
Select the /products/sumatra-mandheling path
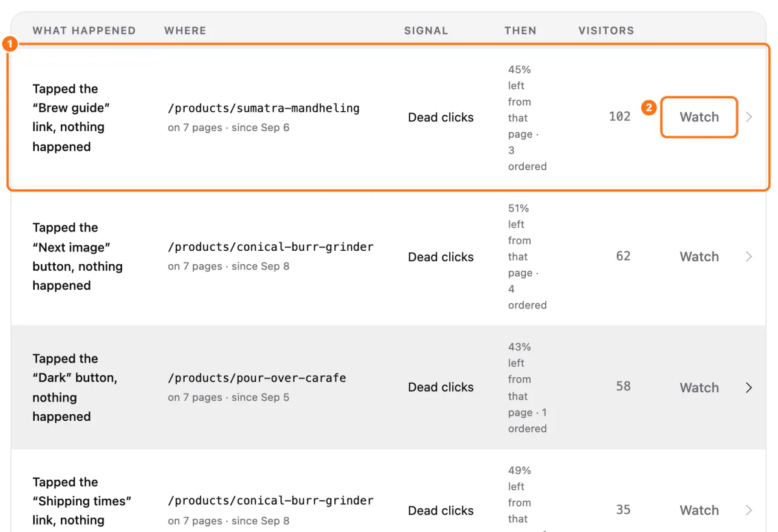click(264, 108)
